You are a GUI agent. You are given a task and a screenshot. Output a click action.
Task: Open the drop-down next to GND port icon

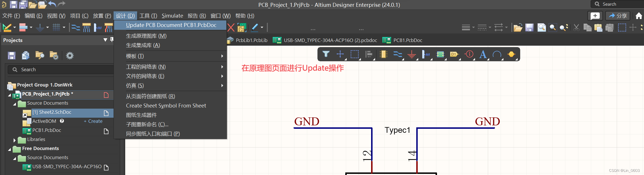click(47, 28)
